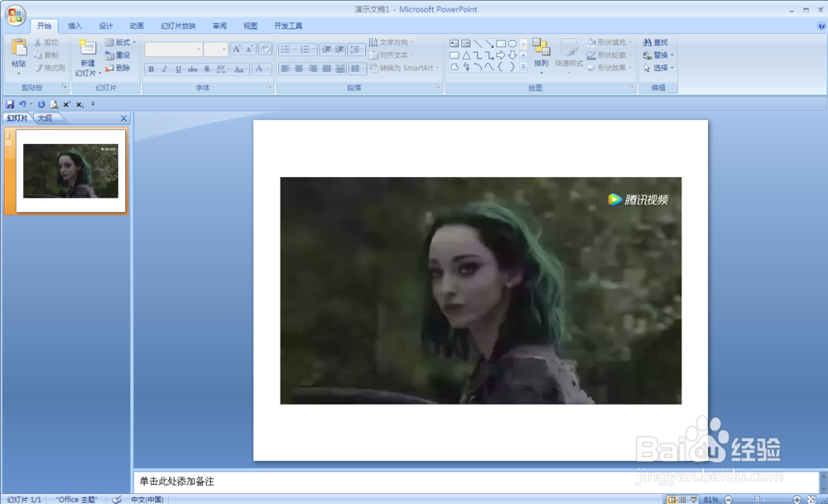Switch to normal view in status bar
828x504 pixels.
672,499
